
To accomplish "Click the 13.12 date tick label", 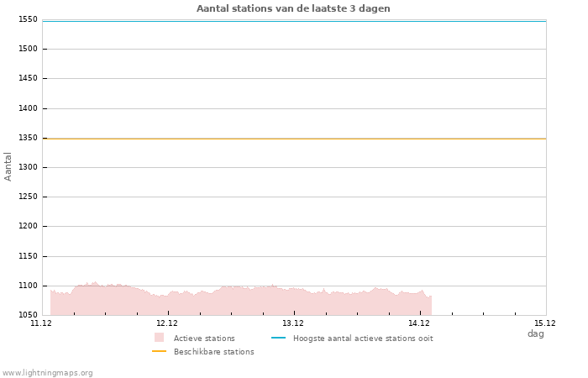I will (293, 323).
